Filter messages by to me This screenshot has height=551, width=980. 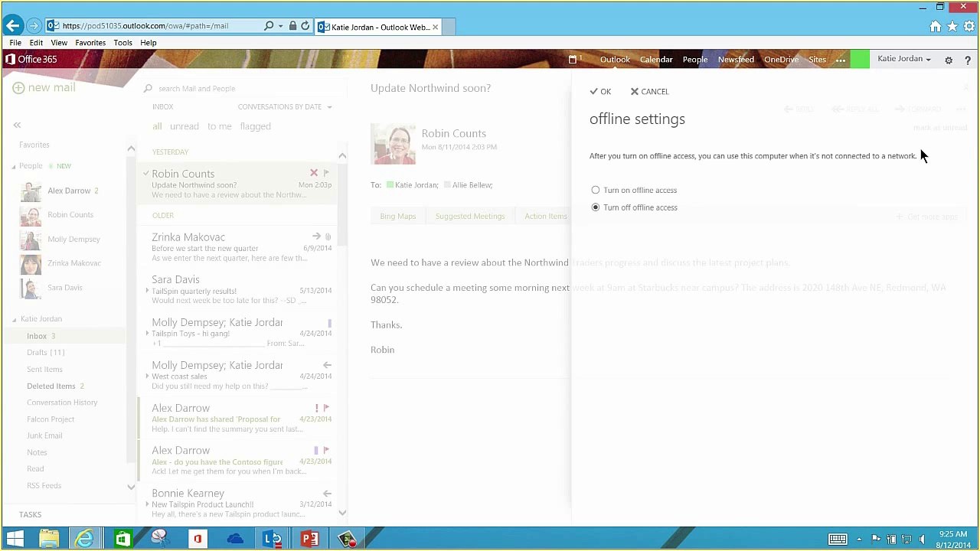coord(219,126)
